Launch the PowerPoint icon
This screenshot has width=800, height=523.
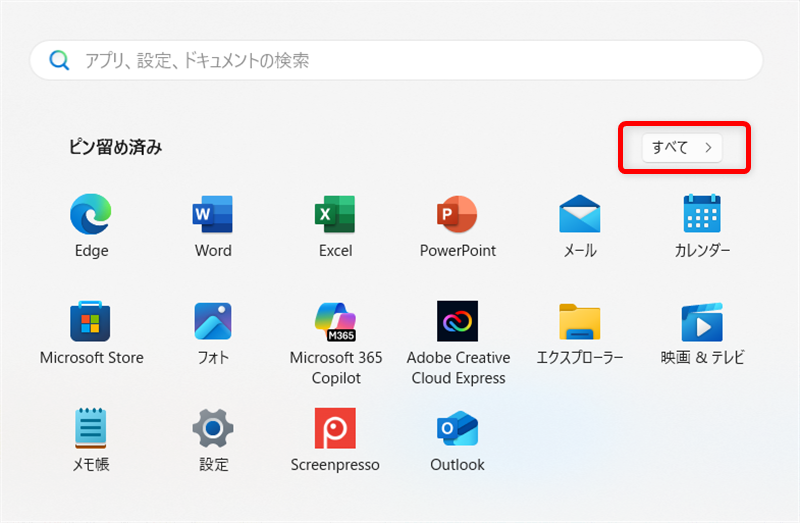457,214
